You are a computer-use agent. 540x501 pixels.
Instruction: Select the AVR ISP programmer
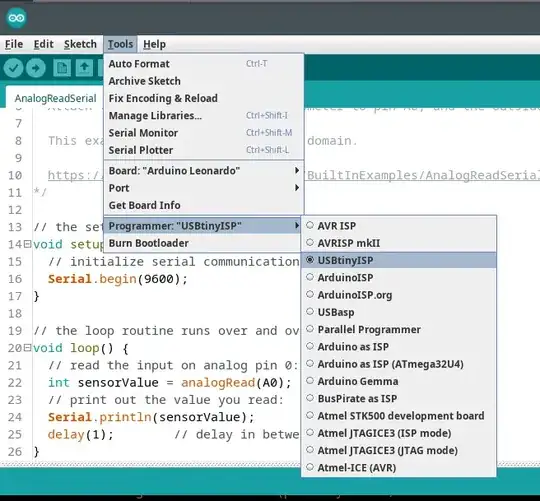[x=399, y=226]
